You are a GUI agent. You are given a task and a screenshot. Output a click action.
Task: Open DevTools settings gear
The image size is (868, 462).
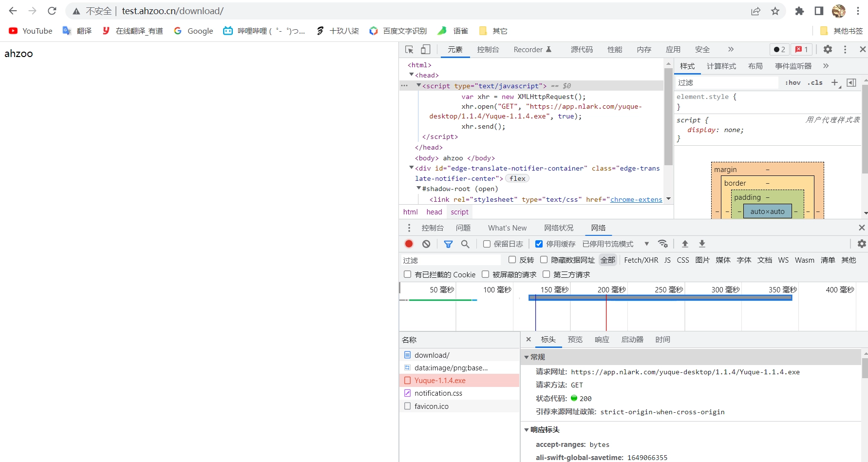pos(828,49)
